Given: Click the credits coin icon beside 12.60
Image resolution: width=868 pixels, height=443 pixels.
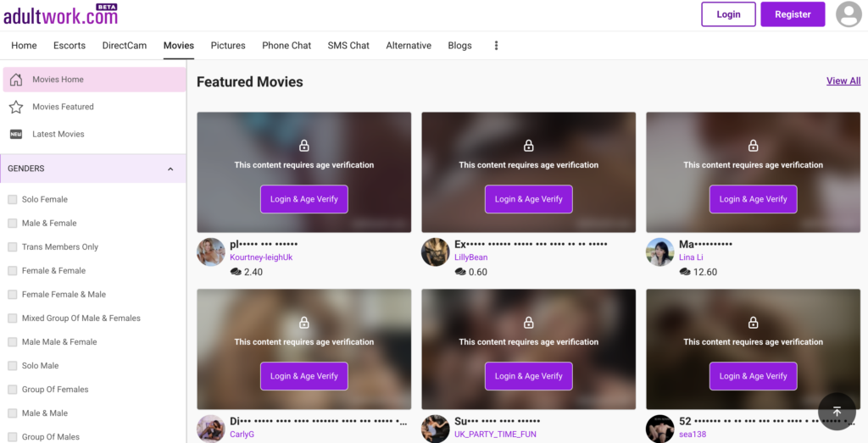Looking at the screenshot, I should tap(685, 272).
